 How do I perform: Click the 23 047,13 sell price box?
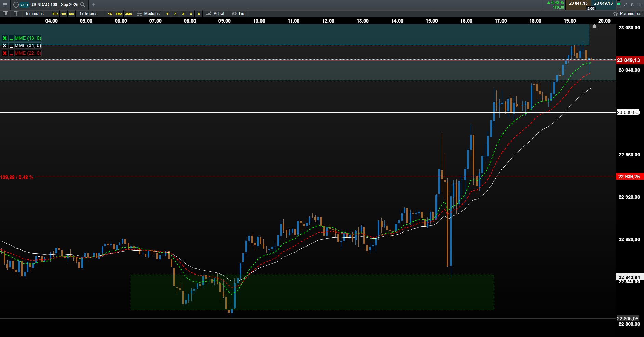pyautogui.click(x=578, y=3)
